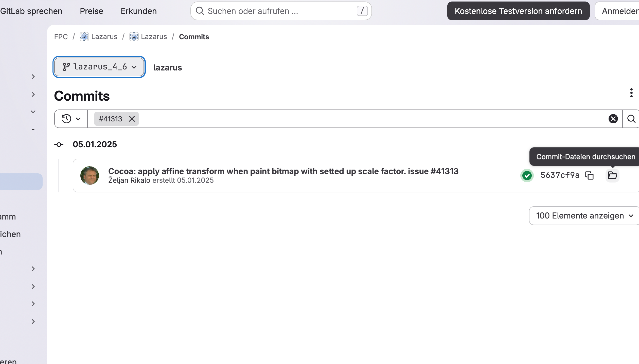Open the Preise link in the top navigation
The width and height of the screenshot is (639, 364).
92,11
